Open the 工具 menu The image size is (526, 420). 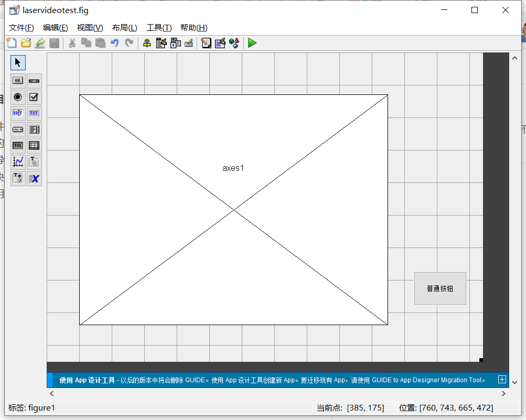159,28
